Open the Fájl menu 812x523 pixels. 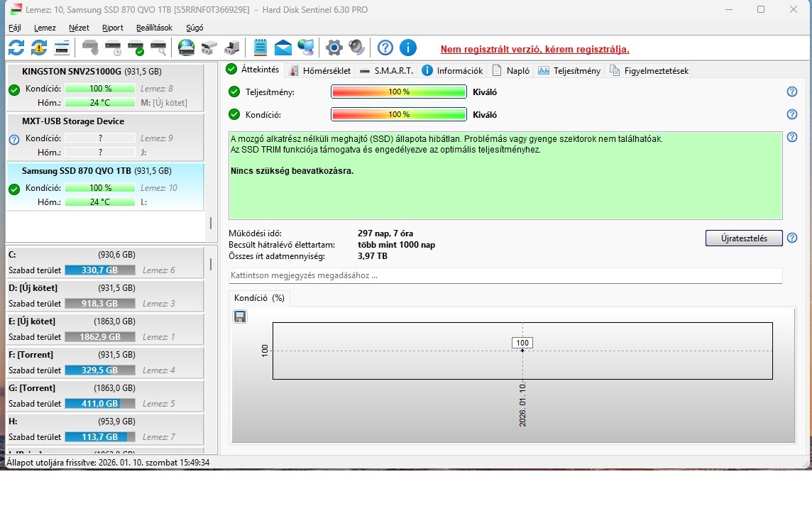click(14, 28)
